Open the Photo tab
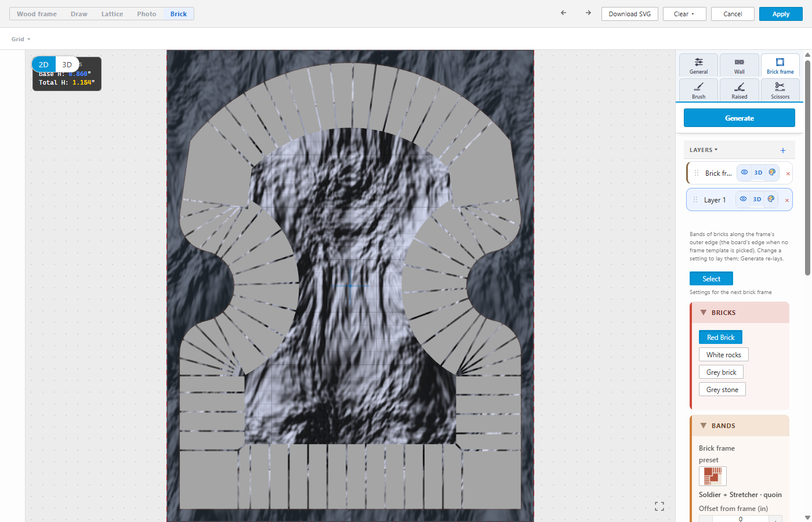This screenshot has width=812, height=522. coord(147,14)
